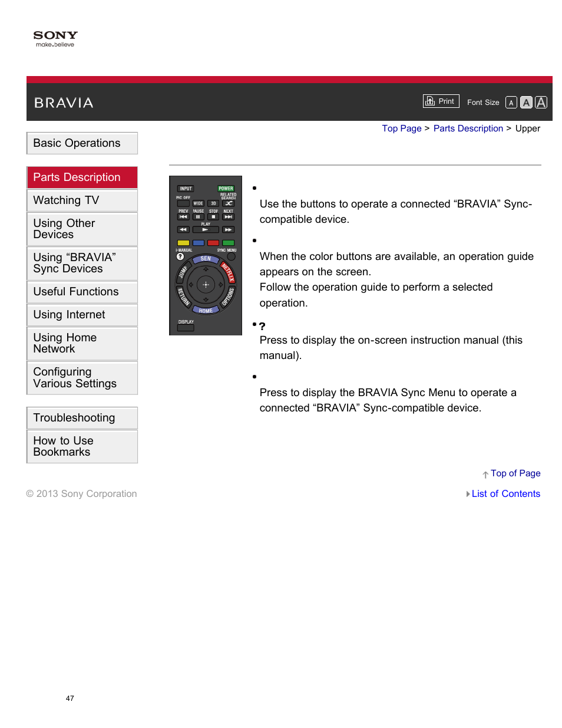Follow the Parts Description breadcrumb link
Viewport: 562px width, 728px height.
point(468,129)
